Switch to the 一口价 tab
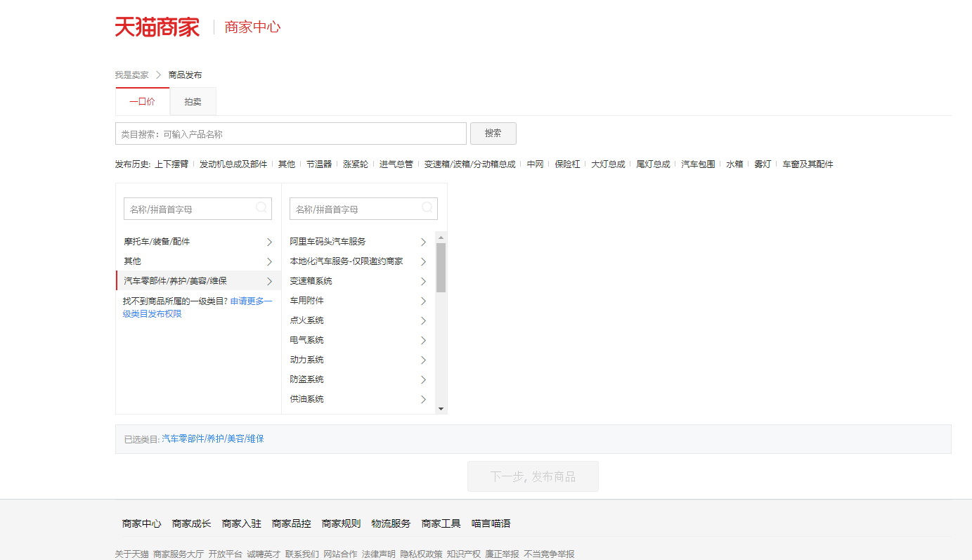This screenshot has width=972, height=560. click(143, 101)
